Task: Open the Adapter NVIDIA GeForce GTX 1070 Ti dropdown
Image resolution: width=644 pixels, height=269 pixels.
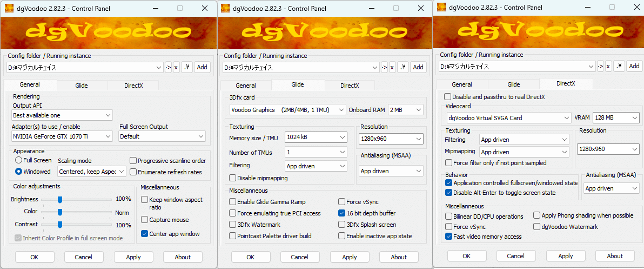Action: [62, 136]
